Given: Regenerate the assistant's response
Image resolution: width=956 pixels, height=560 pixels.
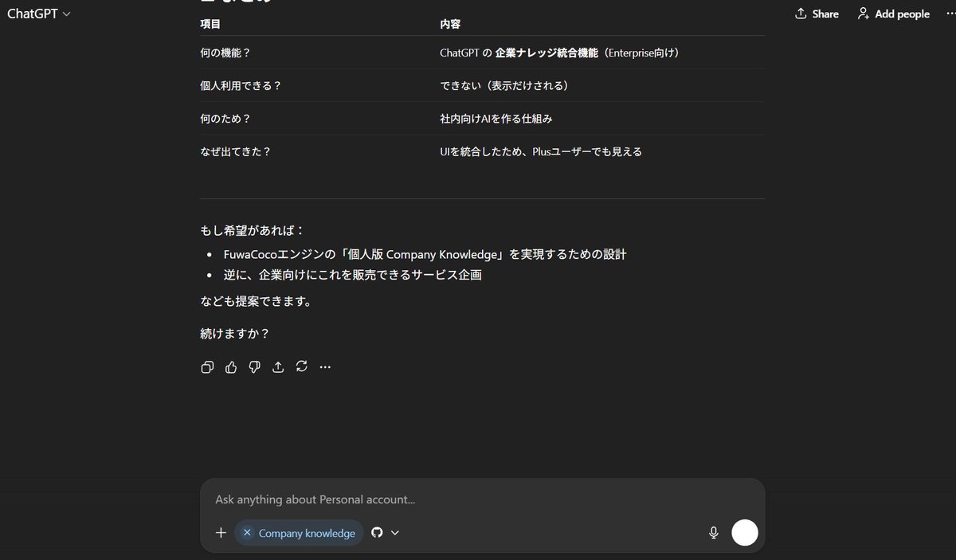Looking at the screenshot, I should (x=301, y=366).
